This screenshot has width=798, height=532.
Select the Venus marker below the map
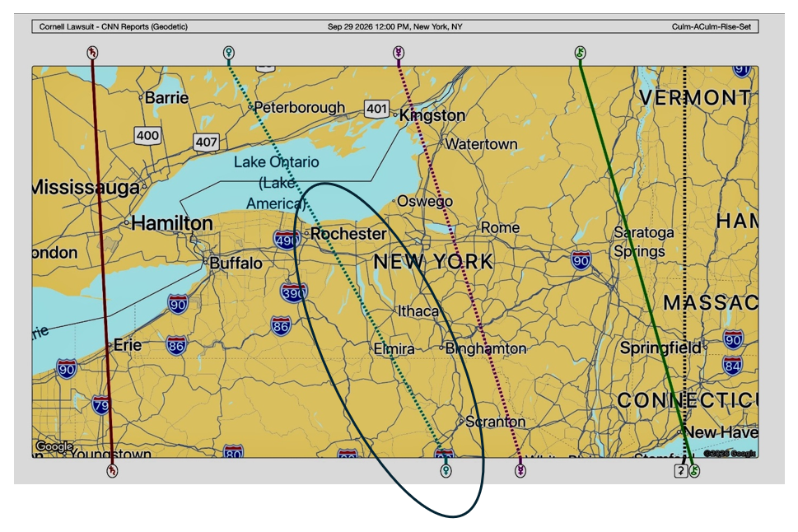pos(446,471)
